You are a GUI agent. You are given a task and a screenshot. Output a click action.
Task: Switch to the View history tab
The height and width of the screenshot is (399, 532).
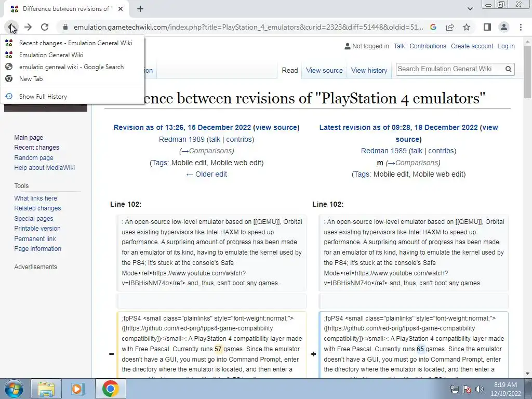click(369, 70)
